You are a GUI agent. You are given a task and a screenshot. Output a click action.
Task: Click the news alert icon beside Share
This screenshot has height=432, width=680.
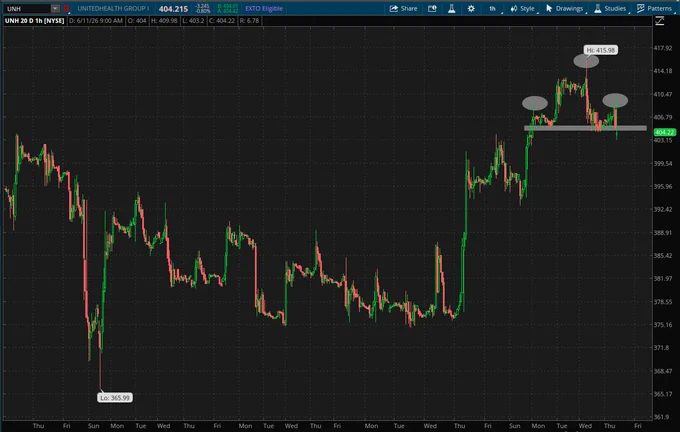tap(432, 8)
